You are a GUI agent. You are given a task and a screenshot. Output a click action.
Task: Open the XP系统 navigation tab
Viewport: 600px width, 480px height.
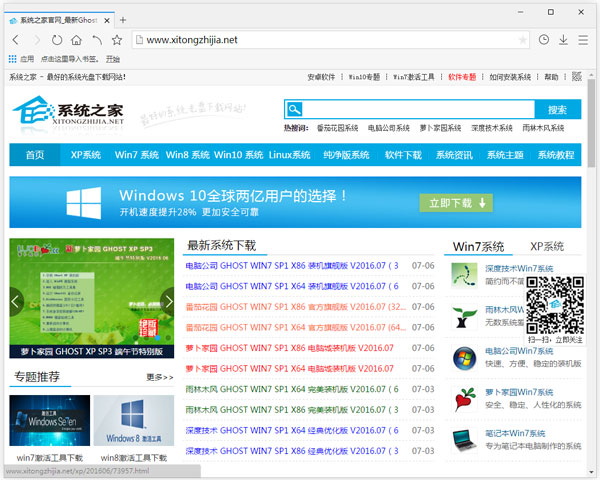(x=86, y=155)
